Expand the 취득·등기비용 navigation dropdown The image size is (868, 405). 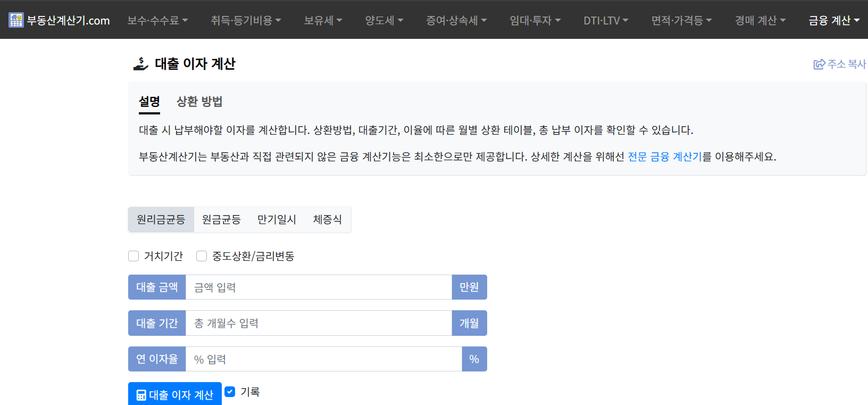click(246, 20)
